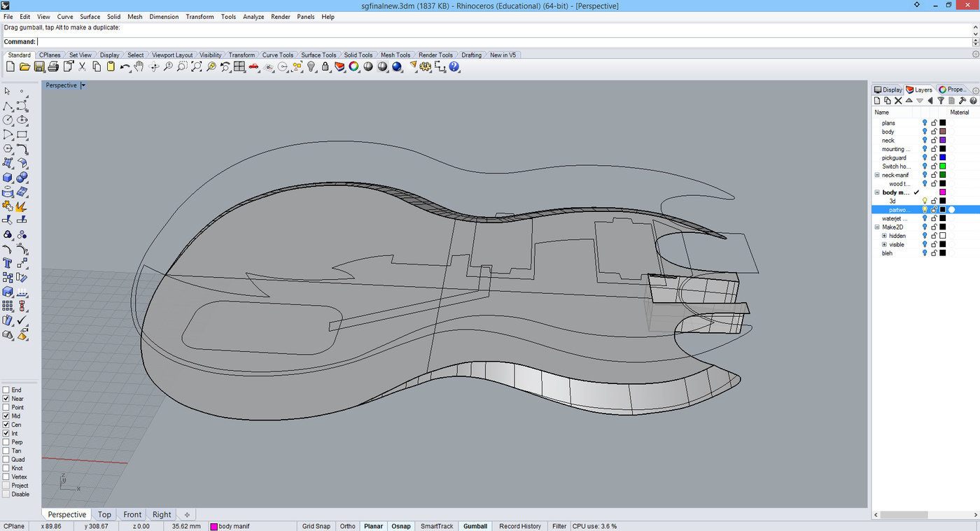This screenshot has height=531, width=980.
Task: Click into the Command input field
Action: tap(504, 42)
